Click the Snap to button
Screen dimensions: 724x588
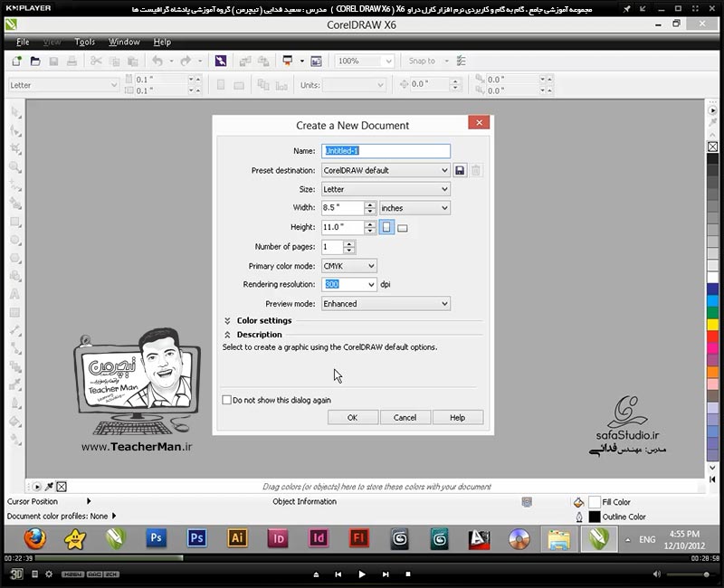click(422, 61)
